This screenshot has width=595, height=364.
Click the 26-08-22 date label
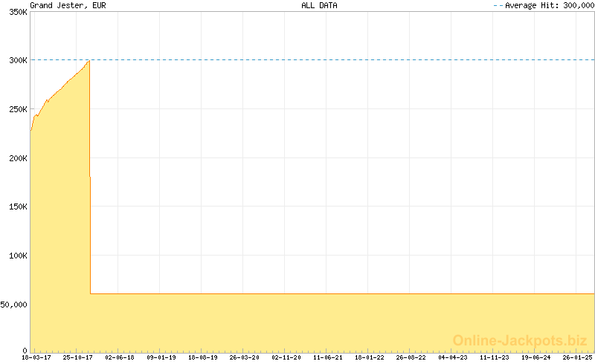[411, 357]
